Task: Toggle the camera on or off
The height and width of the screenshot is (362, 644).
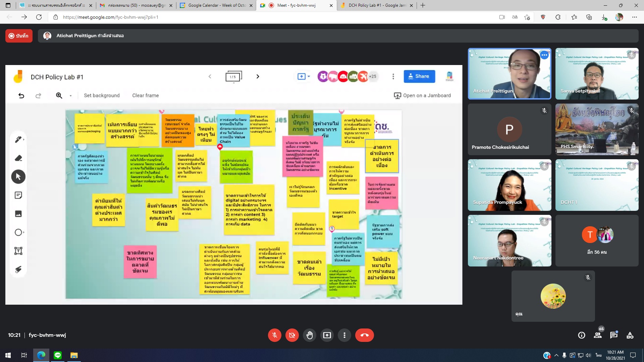Action: pos(292,335)
